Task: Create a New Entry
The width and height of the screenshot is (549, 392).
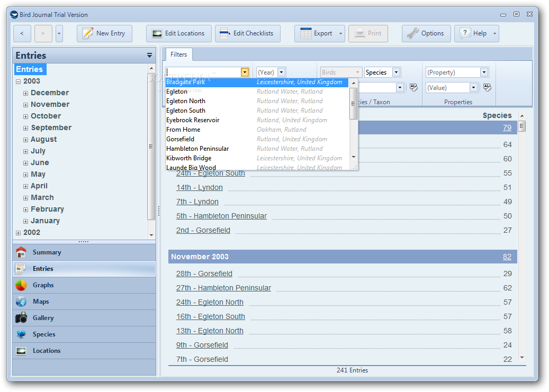Action: pos(104,34)
